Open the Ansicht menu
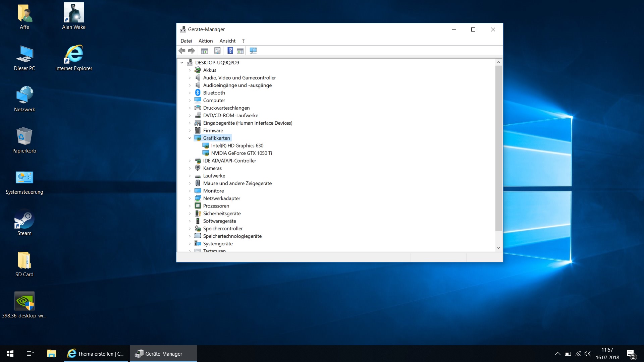This screenshot has height=362, width=644. (x=227, y=41)
